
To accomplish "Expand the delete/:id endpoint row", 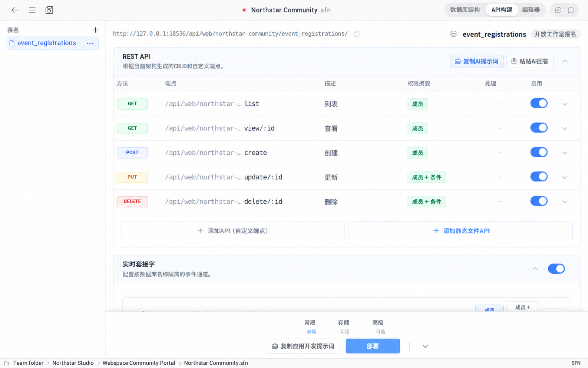I will (x=565, y=202).
